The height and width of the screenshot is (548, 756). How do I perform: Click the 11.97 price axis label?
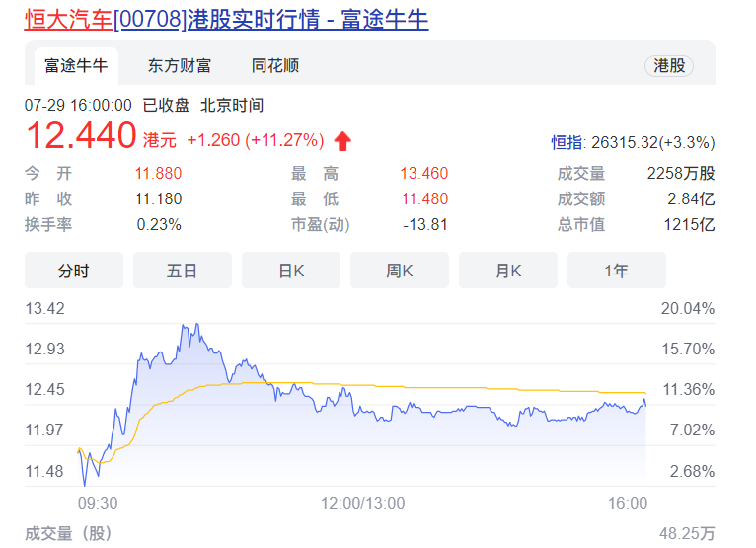44,430
